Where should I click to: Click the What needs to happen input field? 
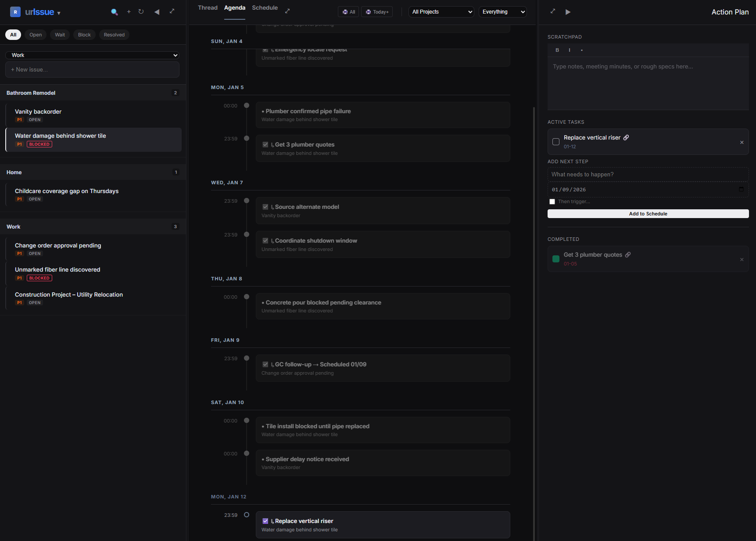pos(648,174)
